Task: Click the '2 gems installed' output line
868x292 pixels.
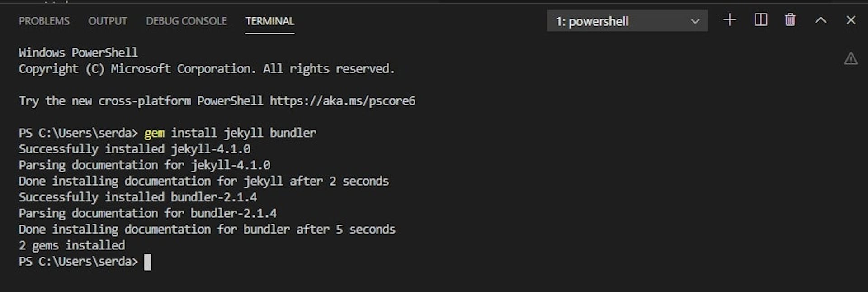Action: pyautogui.click(x=71, y=245)
